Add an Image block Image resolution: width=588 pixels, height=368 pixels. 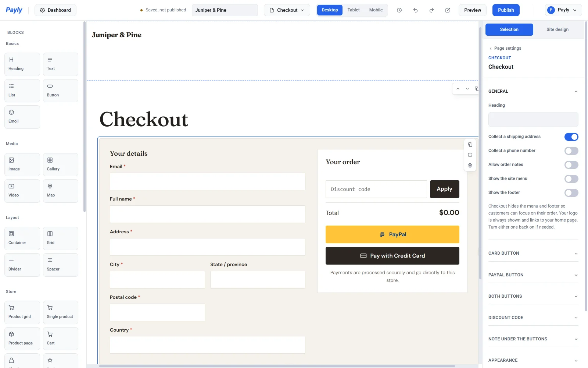pos(22,164)
